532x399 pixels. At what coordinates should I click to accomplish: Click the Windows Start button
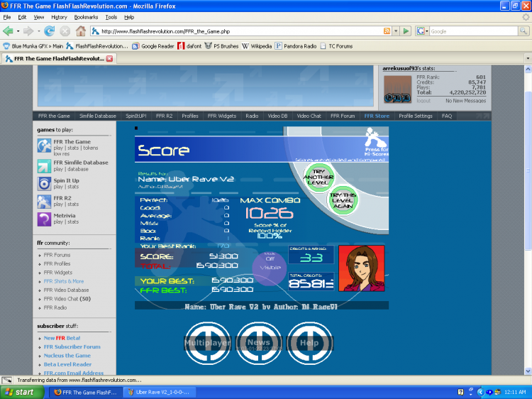(x=22, y=392)
